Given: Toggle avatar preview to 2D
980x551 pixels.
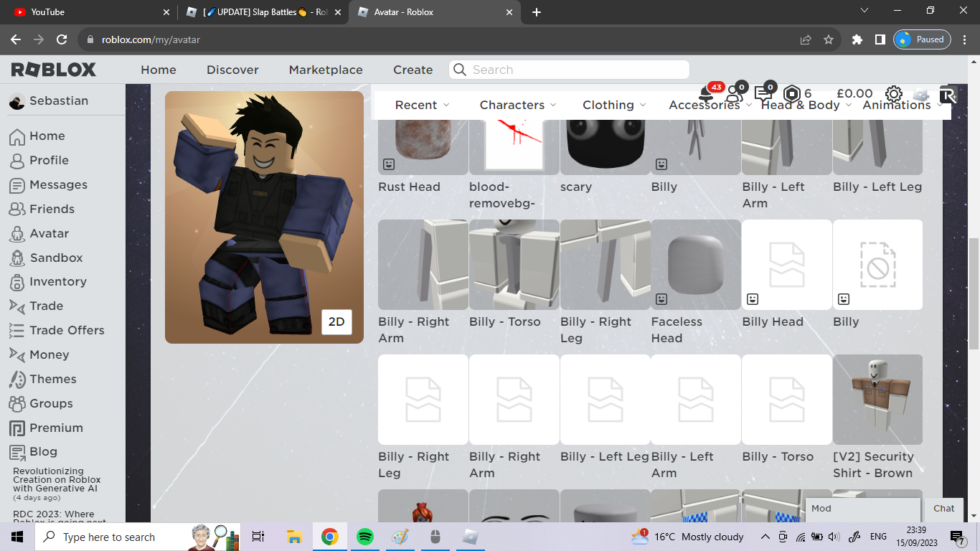Looking at the screenshot, I should click(x=336, y=322).
